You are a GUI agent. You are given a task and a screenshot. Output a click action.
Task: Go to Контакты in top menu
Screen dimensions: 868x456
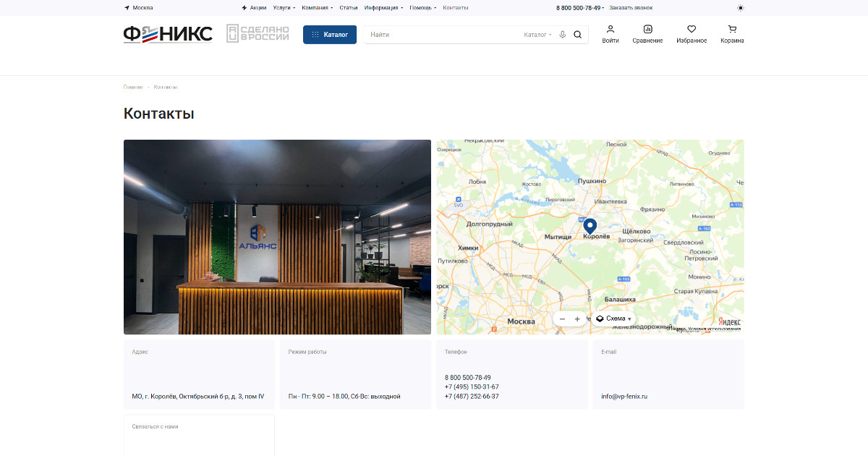455,8
